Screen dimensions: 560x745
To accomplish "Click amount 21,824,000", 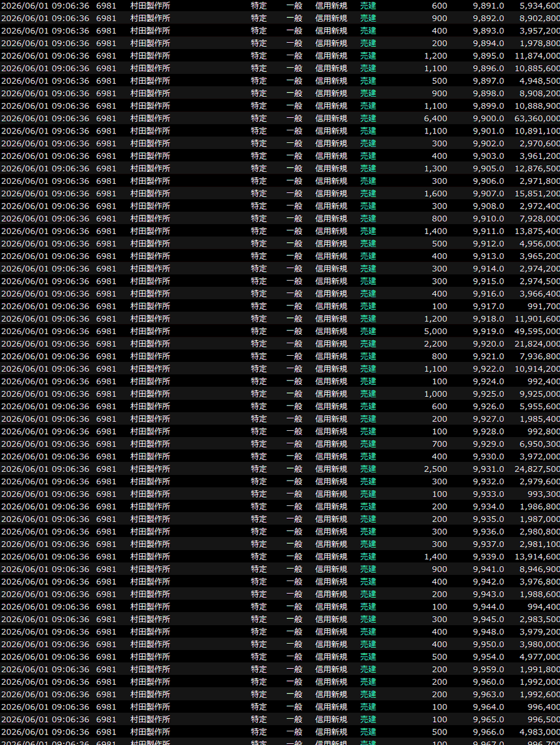I will tap(537, 343).
